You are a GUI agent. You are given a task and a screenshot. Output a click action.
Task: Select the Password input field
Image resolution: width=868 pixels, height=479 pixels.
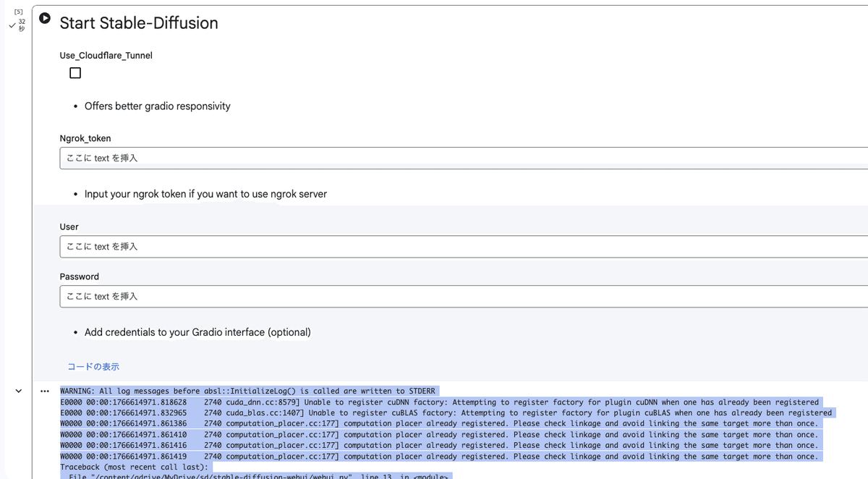(289, 296)
